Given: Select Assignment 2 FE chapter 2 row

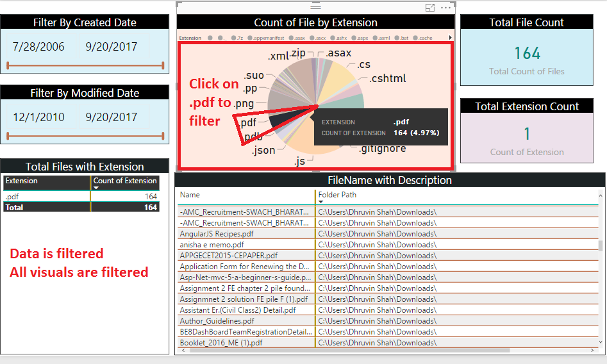Looking at the screenshot, I should [388, 288].
